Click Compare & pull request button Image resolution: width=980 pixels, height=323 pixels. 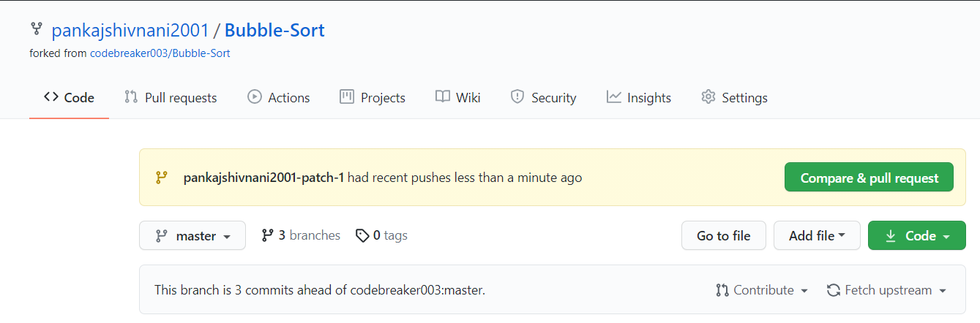869,178
